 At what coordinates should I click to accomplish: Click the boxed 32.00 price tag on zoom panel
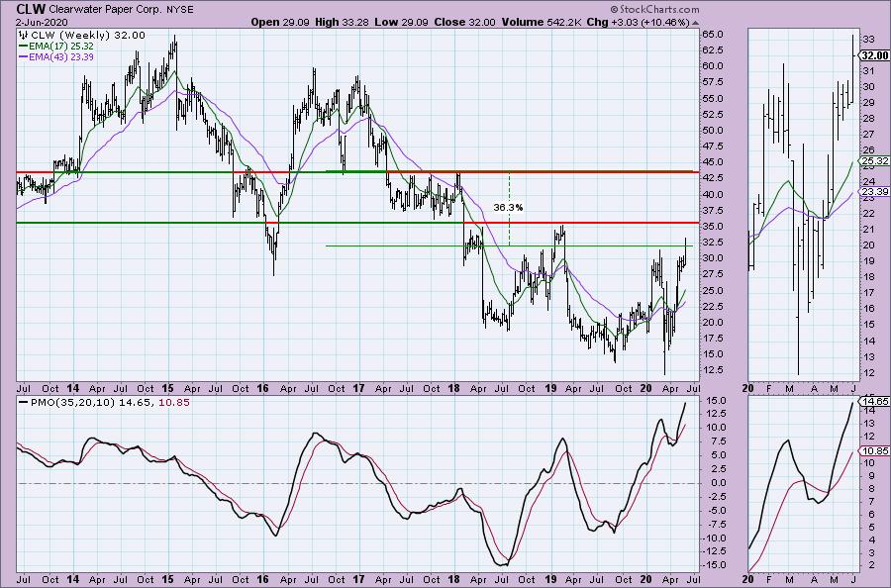click(x=874, y=55)
